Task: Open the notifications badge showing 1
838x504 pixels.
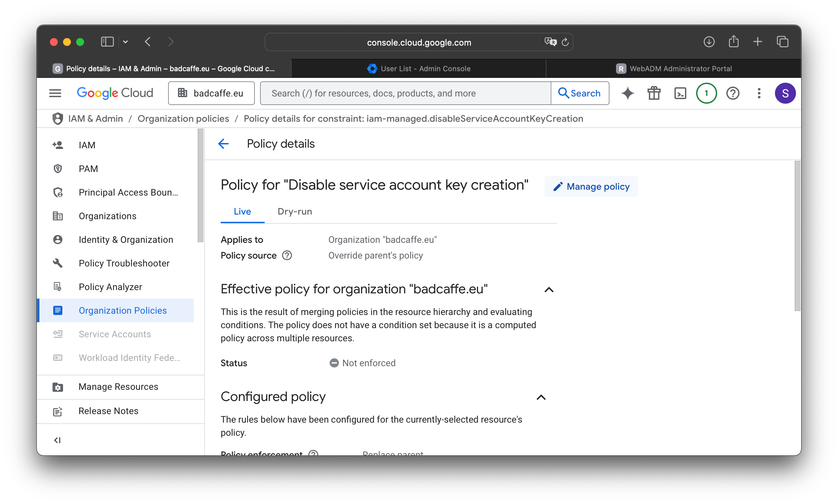Action: point(706,93)
